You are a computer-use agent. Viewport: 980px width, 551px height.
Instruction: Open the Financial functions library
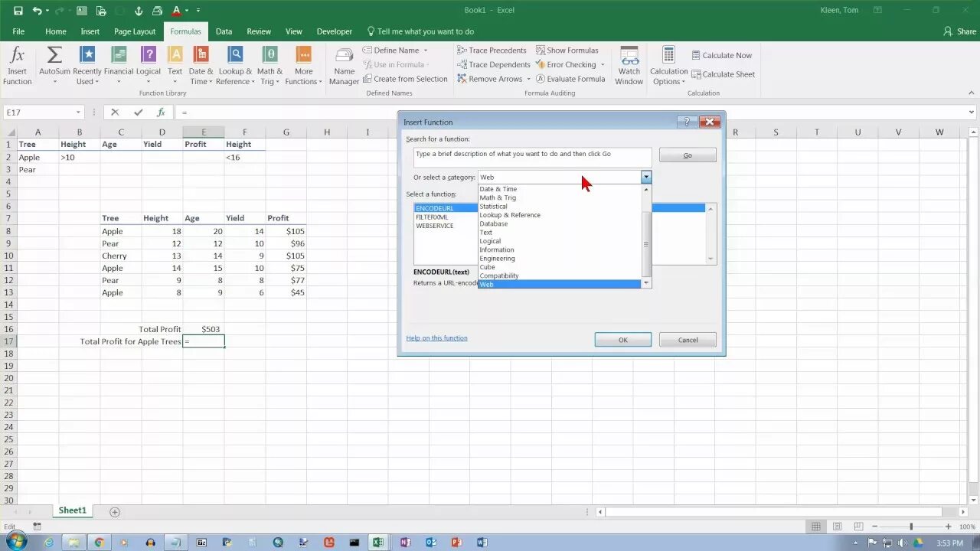(119, 65)
